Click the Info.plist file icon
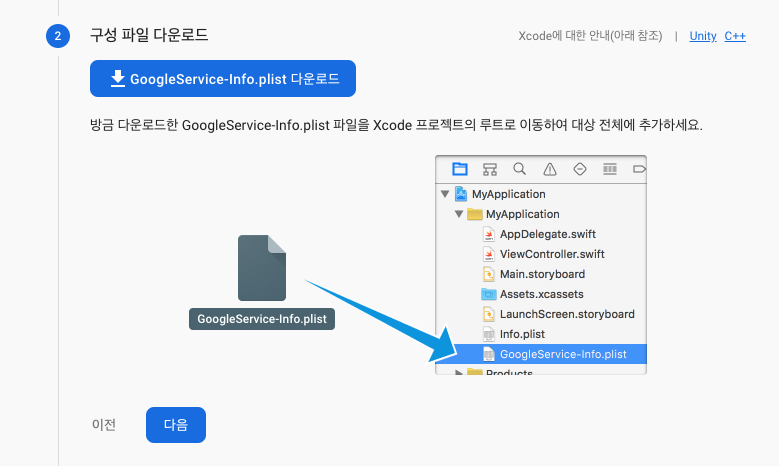The image size is (779, 466). click(x=489, y=334)
